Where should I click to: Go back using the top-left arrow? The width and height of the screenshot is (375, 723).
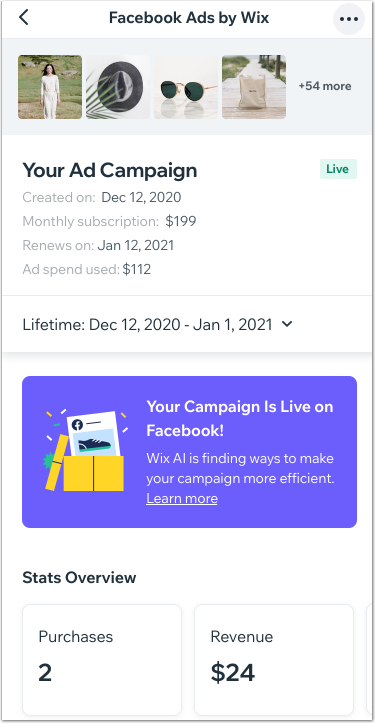(x=24, y=18)
